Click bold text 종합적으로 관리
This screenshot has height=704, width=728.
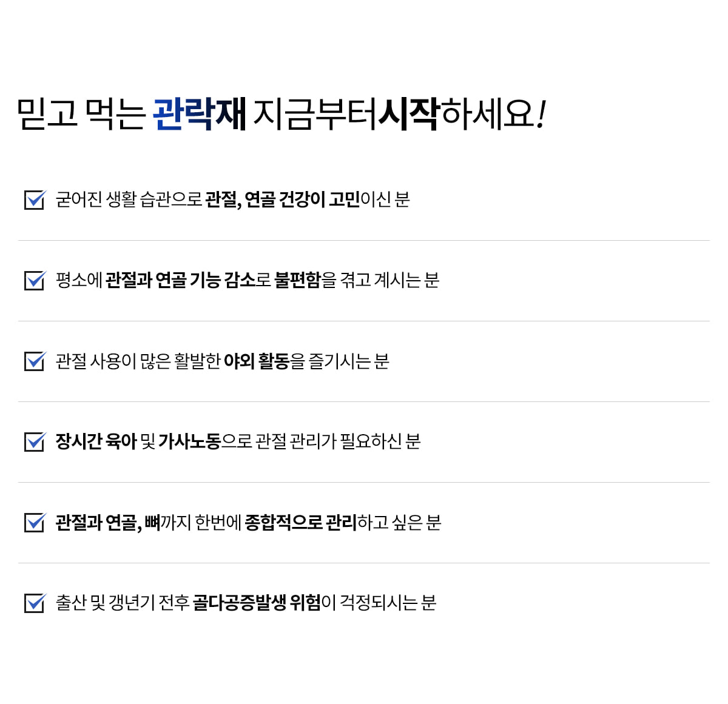pos(300,522)
